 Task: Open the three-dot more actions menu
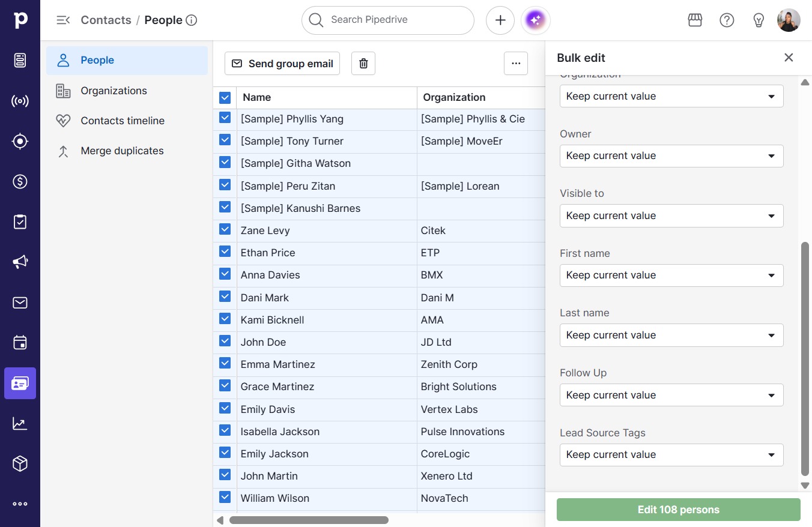[x=516, y=63]
